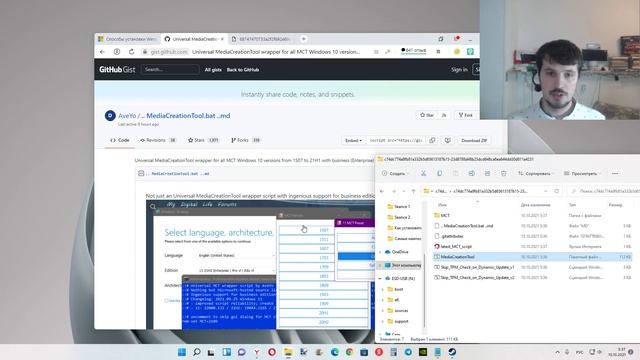
Task: Open File Explorer from the taskbar
Action: coord(288,352)
